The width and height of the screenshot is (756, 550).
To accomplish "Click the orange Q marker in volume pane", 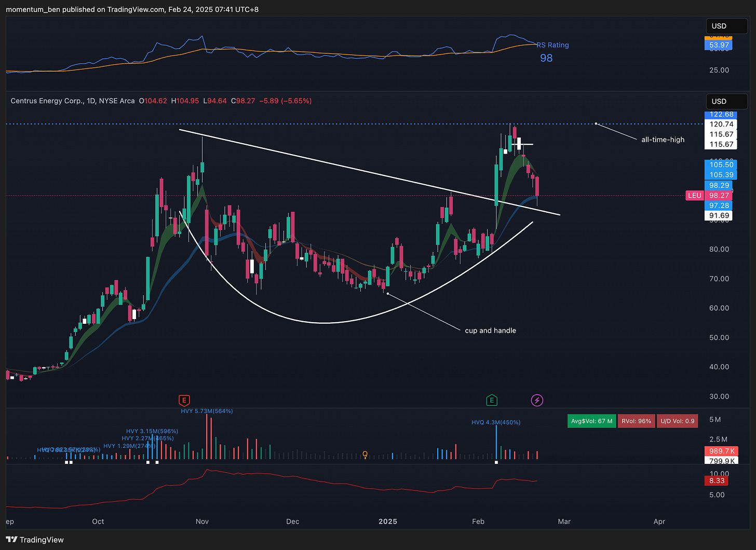I will (365, 454).
